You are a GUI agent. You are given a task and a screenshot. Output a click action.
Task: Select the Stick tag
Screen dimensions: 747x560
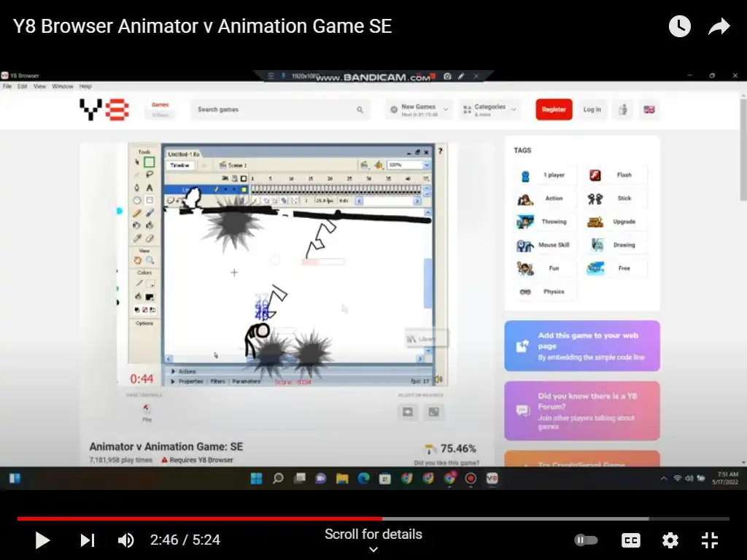(616, 198)
